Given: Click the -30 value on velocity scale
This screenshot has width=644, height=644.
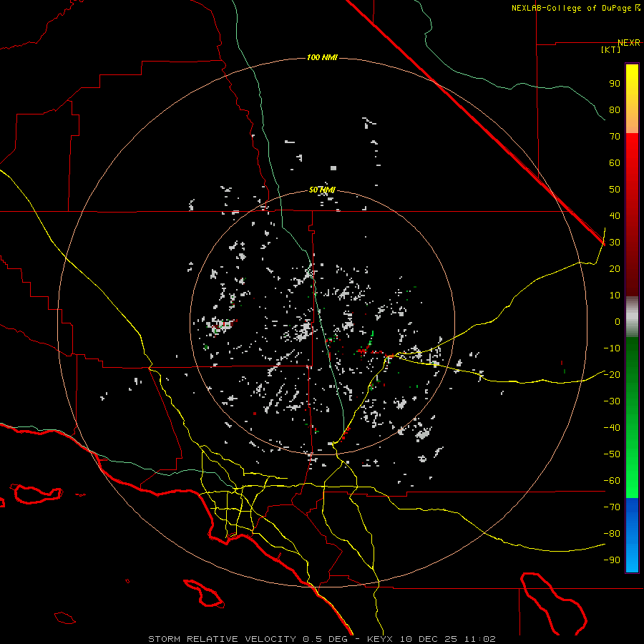Looking at the screenshot, I should point(612,401).
